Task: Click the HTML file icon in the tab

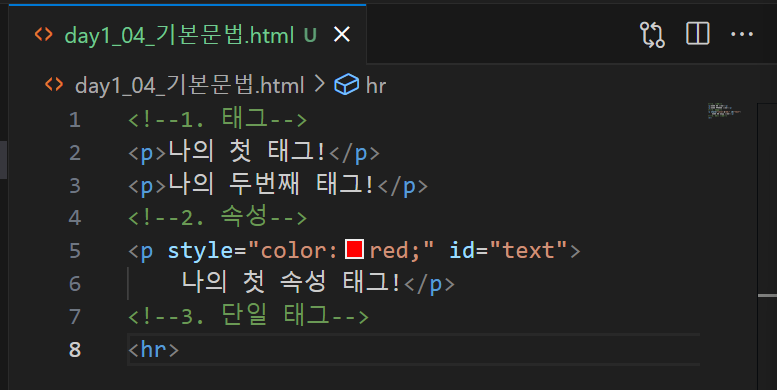Action: click(44, 34)
